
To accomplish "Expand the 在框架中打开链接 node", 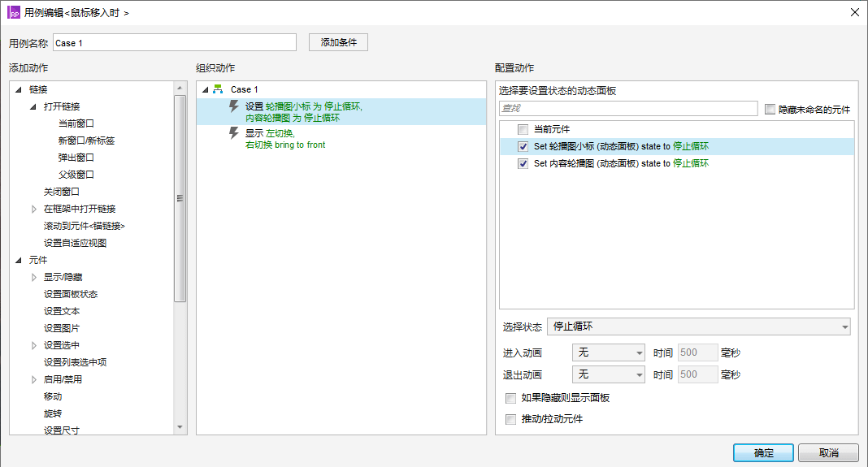I will (x=34, y=210).
